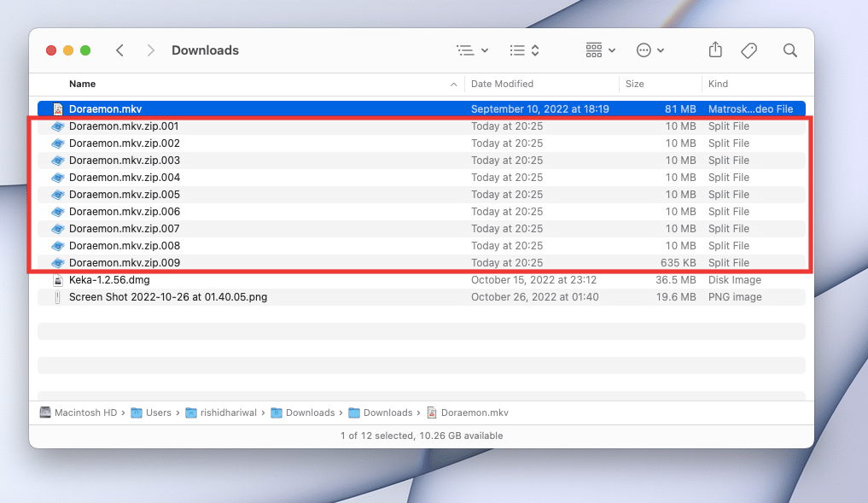Click split file icon for zip.007
Screen dimensions: 868x503
(x=57, y=229)
